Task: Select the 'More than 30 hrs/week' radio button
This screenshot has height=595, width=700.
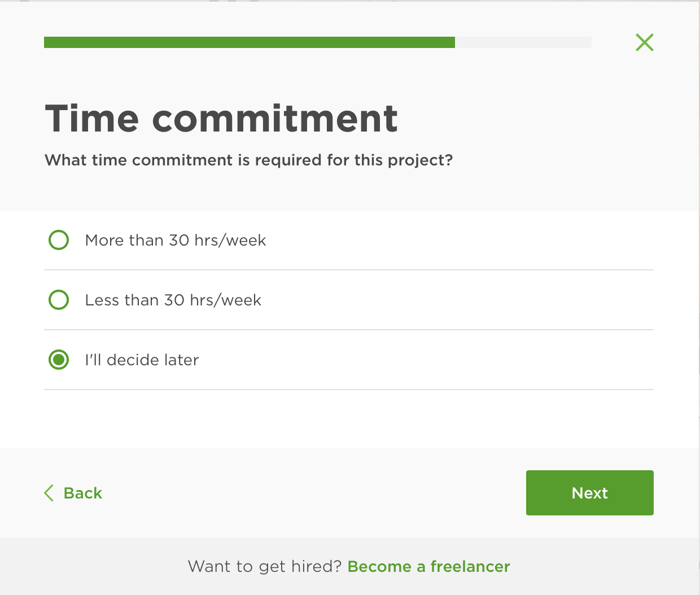Action: (x=59, y=240)
